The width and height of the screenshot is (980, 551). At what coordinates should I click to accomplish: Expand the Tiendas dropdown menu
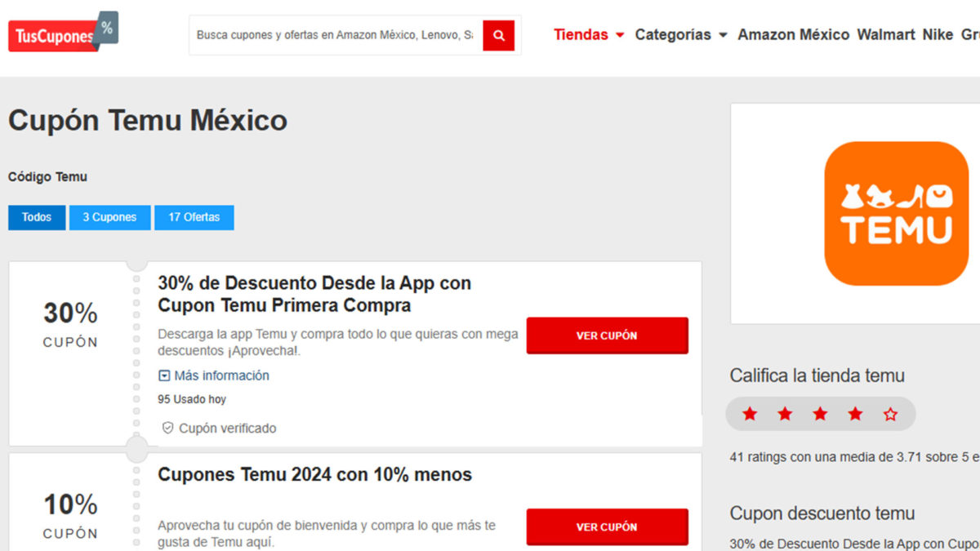pos(589,34)
